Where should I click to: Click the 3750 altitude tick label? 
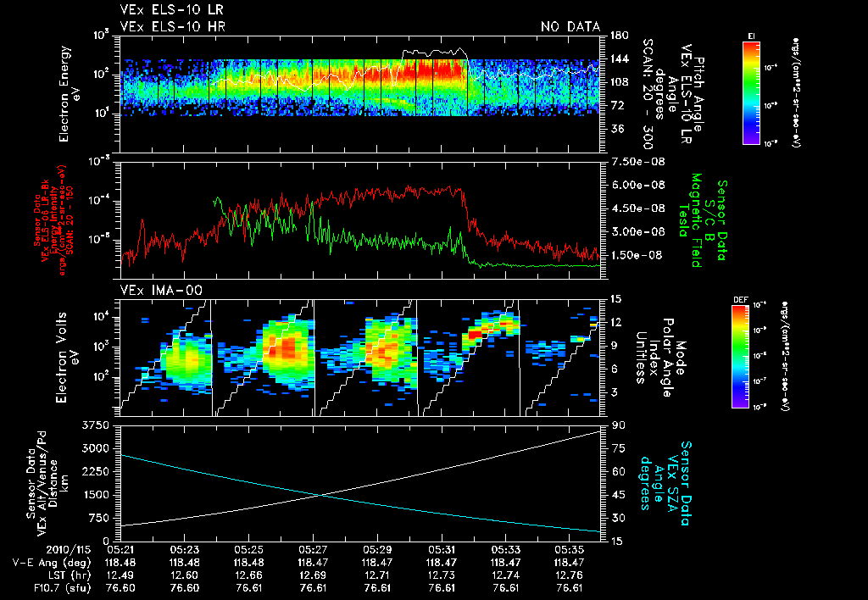pyautogui.click(x=95, y=425)
